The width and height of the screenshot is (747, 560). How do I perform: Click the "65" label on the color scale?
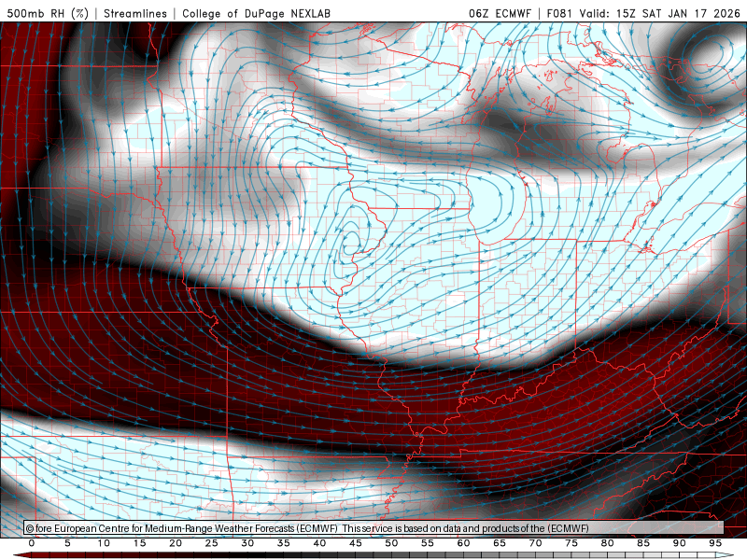coord(500,543)
